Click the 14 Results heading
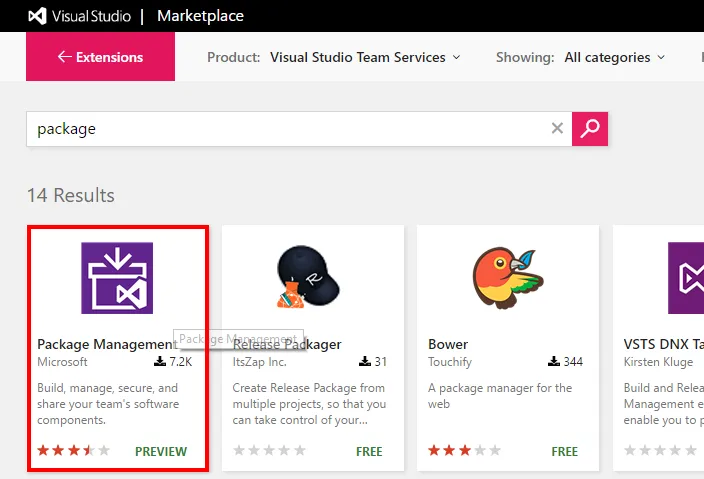The height and width of the screenshot is (479, 704). [x=70, y=195]
